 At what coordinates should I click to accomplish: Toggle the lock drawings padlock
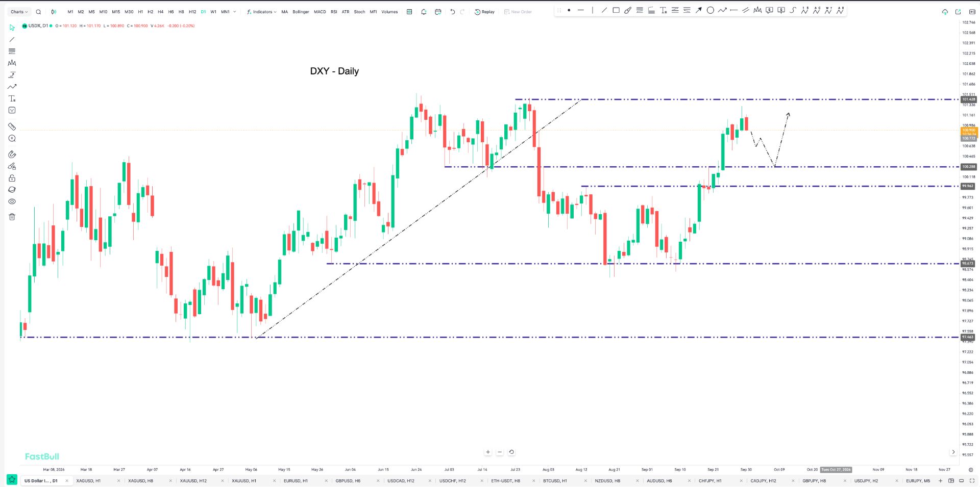(x=12, y=178)
